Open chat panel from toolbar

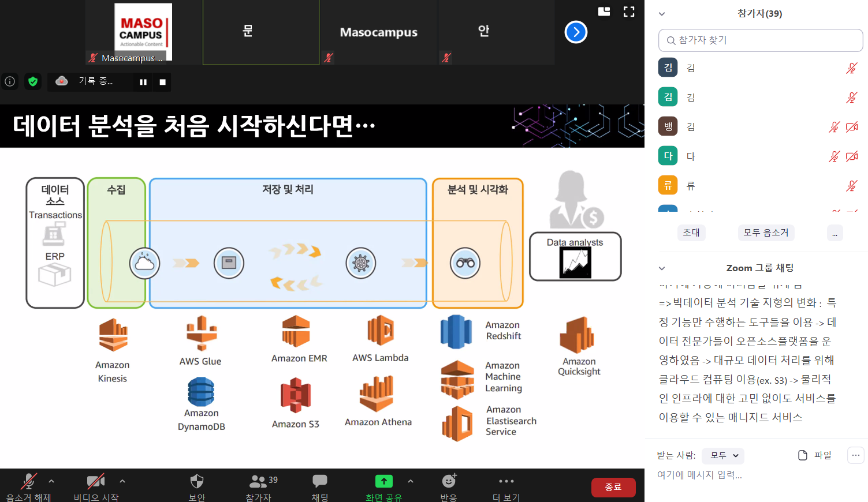(x=319, y=481)
